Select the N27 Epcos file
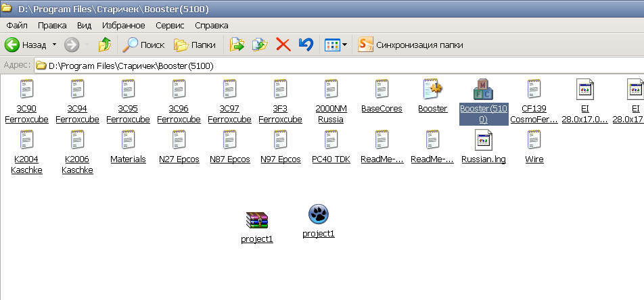Viewport: 644px width, 300px height. pos(179,147)
